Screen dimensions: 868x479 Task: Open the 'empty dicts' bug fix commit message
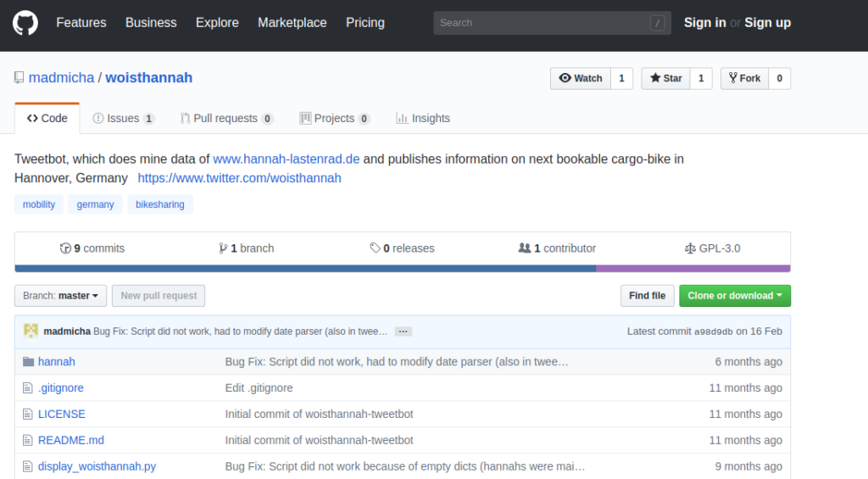(404, 466)
